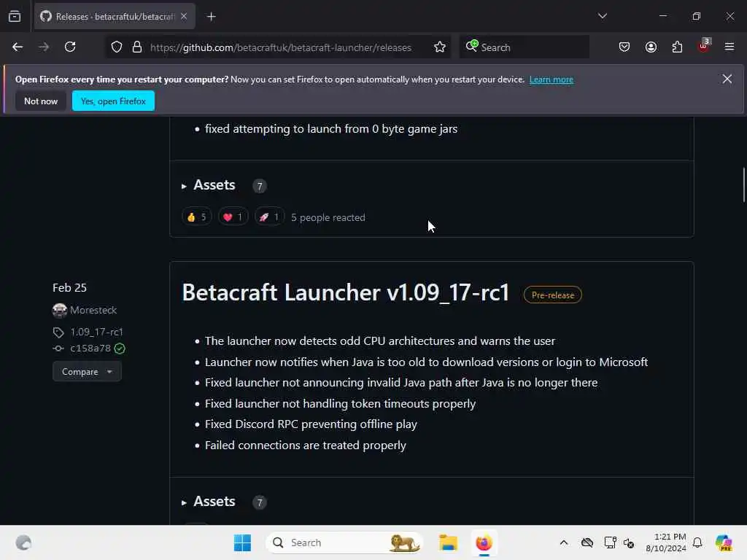Open the Learn more link
The image size is (747, 560).
(551, 79)
